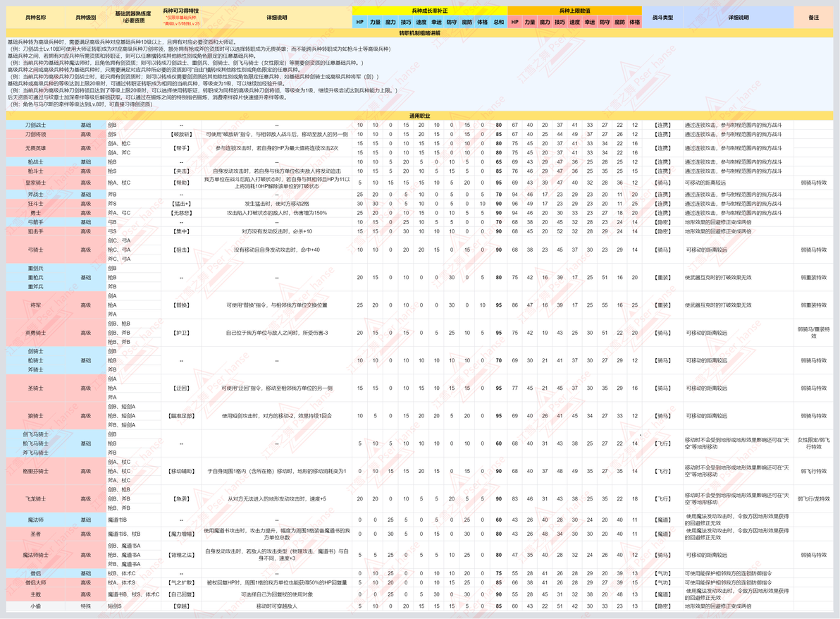Click the 战斗类型 column header

(x=662, y=18)
